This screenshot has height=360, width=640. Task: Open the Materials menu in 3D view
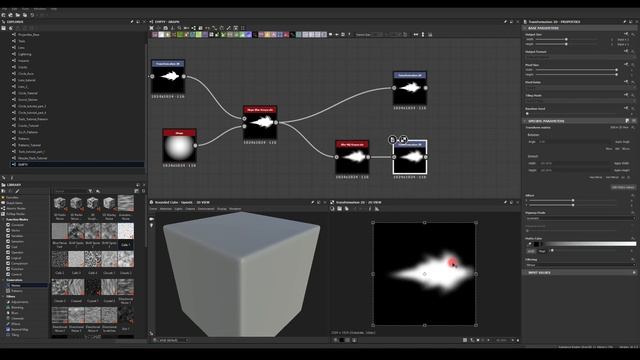pyautogui.click(x=166, y=209)
